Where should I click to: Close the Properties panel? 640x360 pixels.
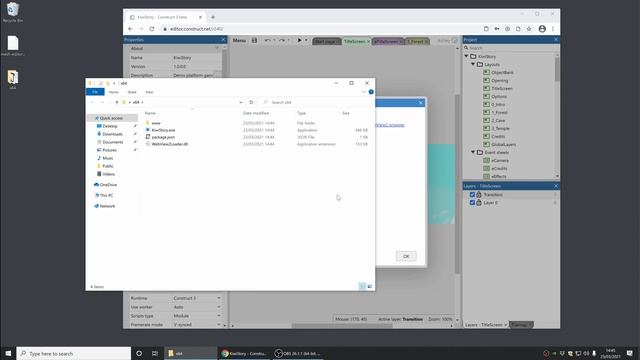[223, 40]
